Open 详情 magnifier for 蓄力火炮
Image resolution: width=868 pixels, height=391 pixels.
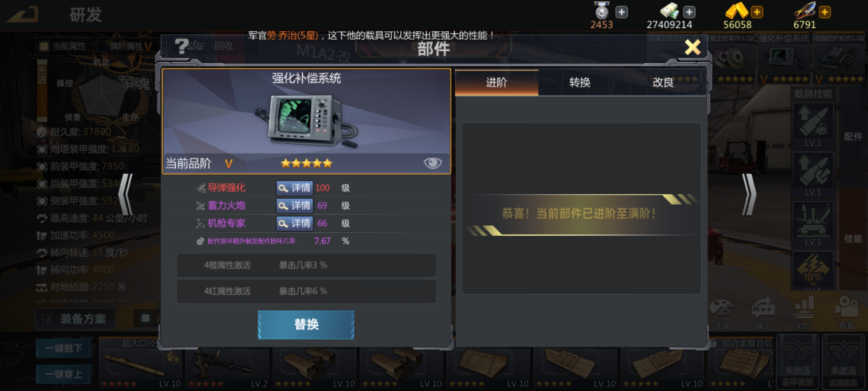click(294, 206)
